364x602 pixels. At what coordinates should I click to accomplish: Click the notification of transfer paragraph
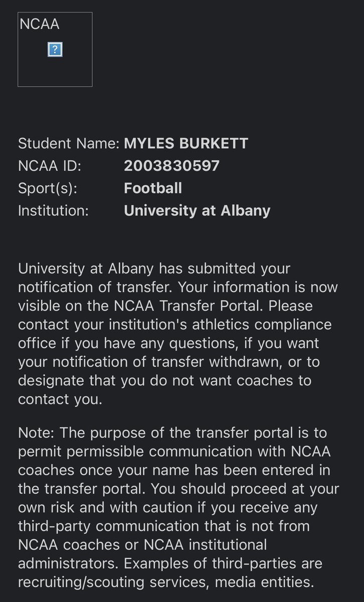(x=178, y=334)
